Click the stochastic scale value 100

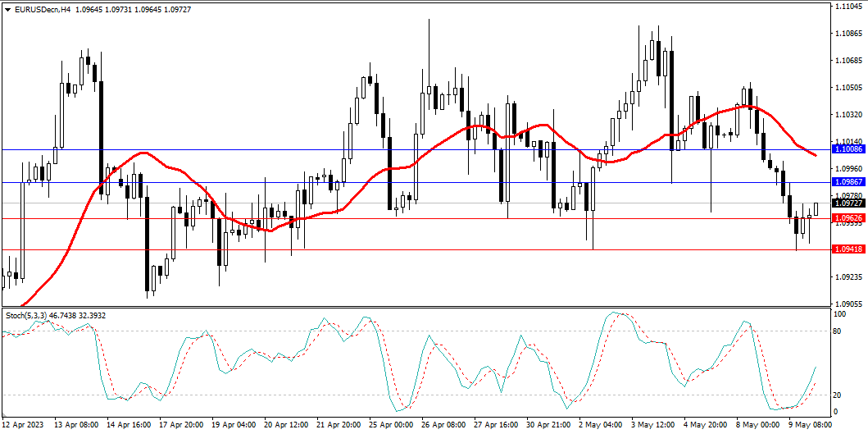[842, 313]
